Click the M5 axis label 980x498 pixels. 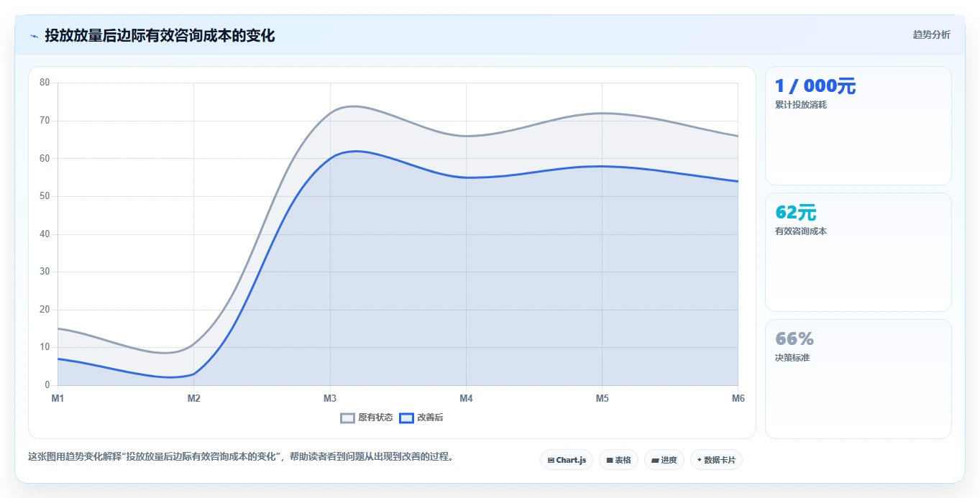pyautogui.click(x=602, y=398)
